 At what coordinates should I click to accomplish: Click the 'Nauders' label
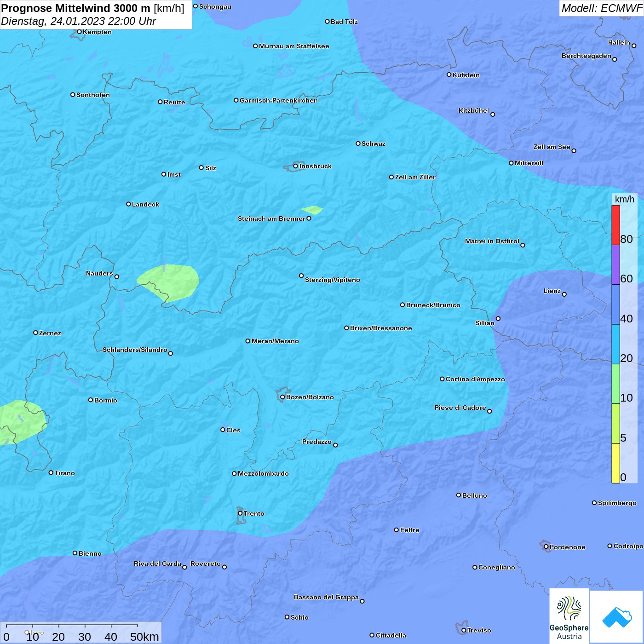pos(99,273)
